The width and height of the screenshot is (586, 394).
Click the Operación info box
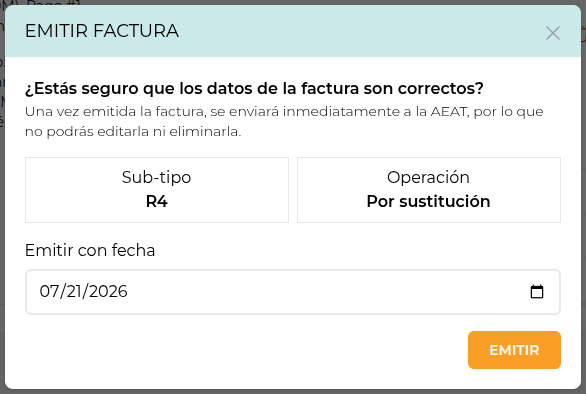pos(429,190)
